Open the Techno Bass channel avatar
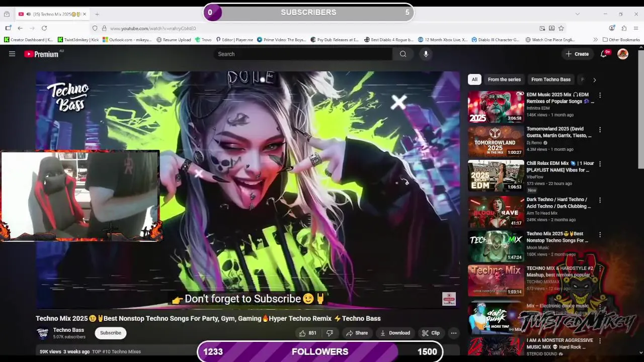 (x=43, y=333)
